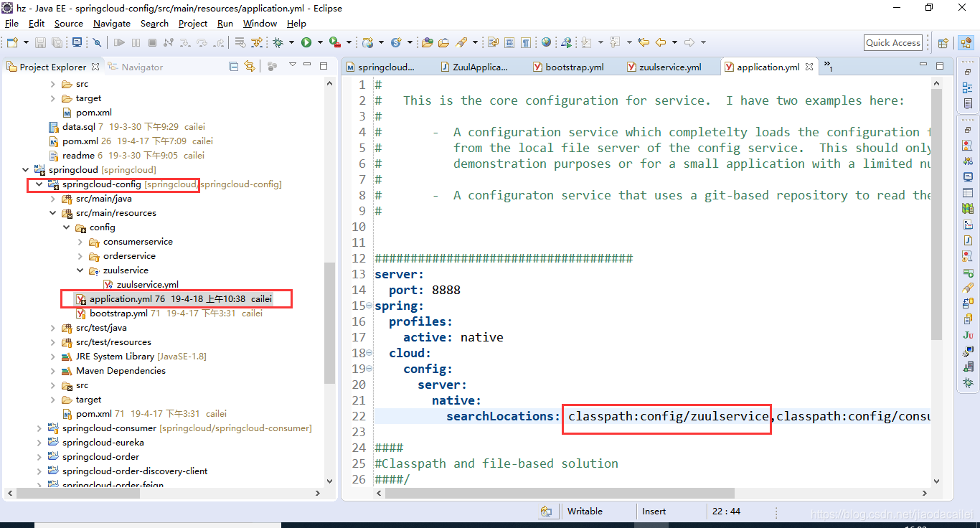Click the Show Whitespace Characters pilcrow icon
980x528 pixels.
coord(526,43)
